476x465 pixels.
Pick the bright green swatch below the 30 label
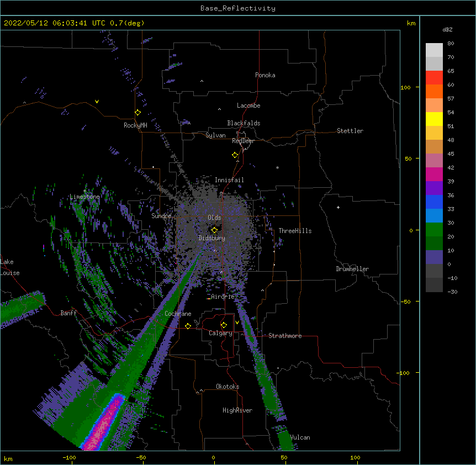pos(434,230)
